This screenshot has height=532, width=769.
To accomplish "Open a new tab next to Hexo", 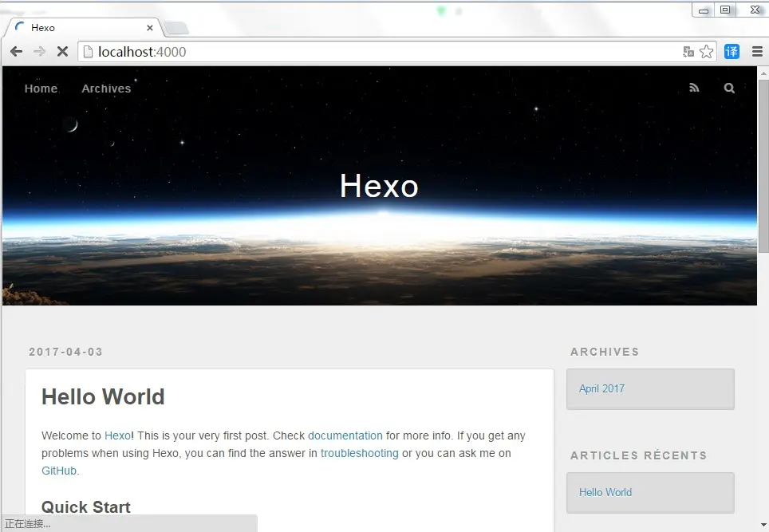I will 176,28.
